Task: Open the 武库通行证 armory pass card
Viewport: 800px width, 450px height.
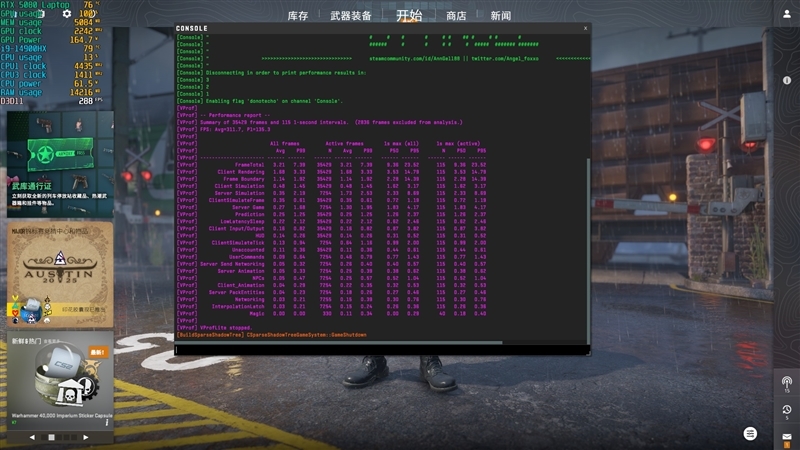Action: point(60,164)
